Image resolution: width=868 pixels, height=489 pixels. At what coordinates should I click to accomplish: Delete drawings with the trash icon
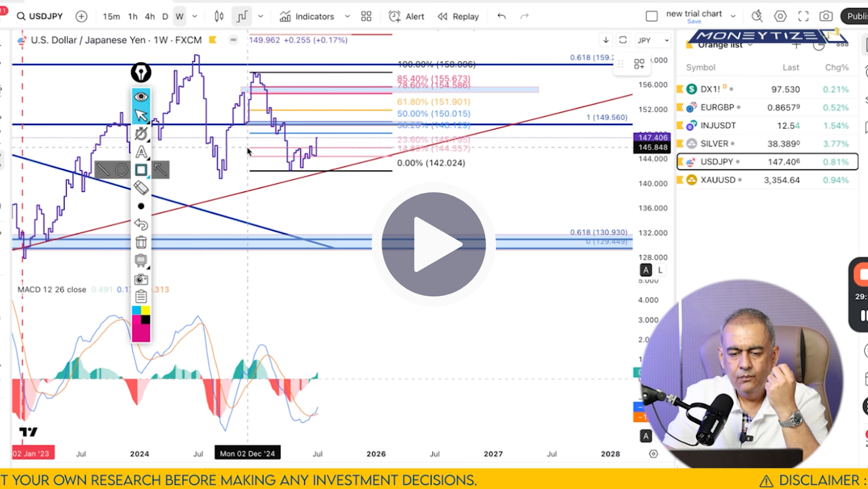click(x=141, y=243)
